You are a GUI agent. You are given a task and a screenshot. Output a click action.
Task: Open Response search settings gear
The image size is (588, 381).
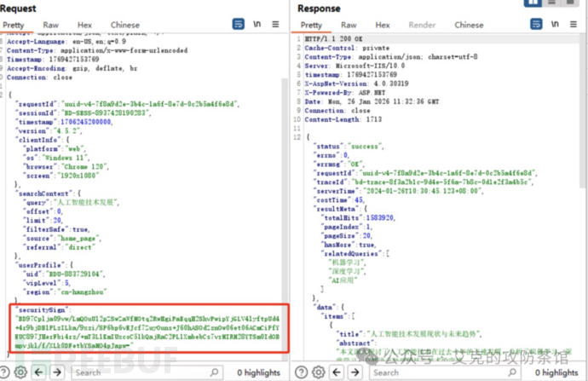click(x=315, y=372)
